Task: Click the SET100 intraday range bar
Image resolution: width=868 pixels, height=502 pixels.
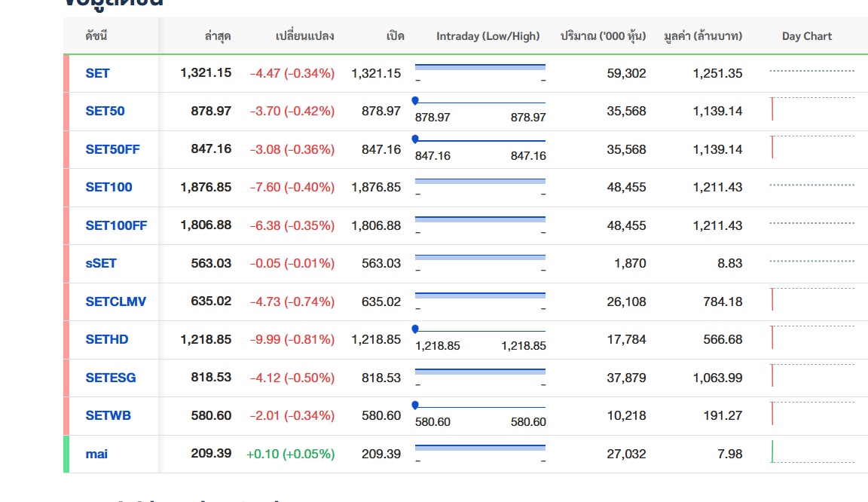Action: 480,181
